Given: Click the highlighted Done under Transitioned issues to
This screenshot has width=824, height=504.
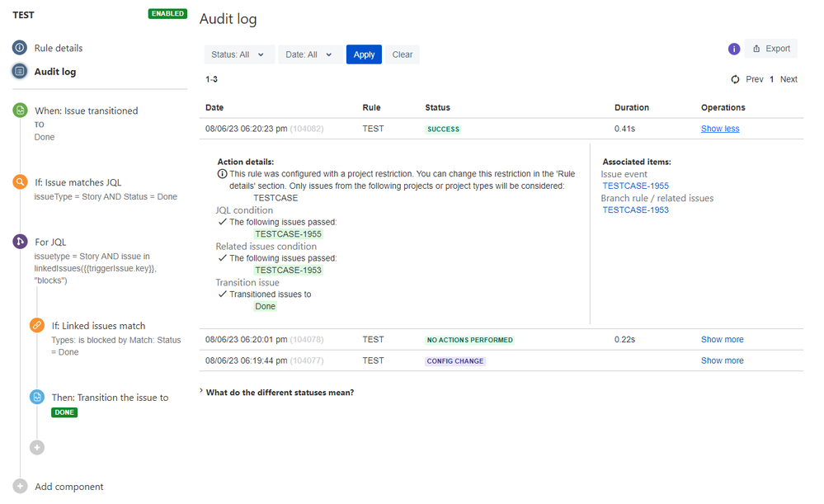Looking at the screenshot, I should coord(265,306).
